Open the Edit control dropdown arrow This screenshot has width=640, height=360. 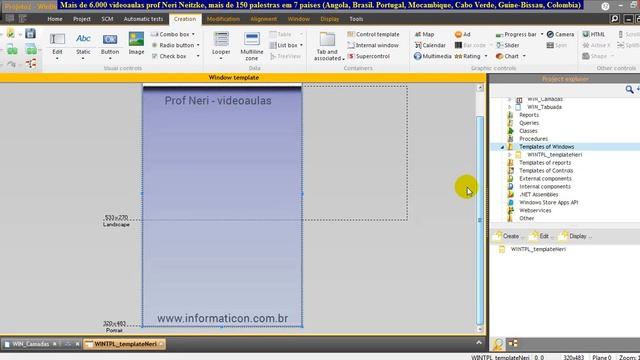click(x=57, y=59)
